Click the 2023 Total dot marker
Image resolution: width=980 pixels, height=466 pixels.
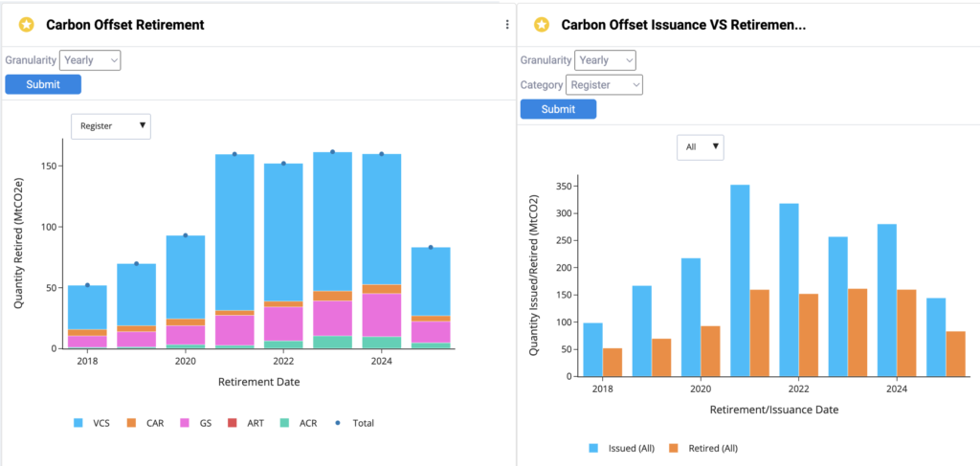point(332,152)
